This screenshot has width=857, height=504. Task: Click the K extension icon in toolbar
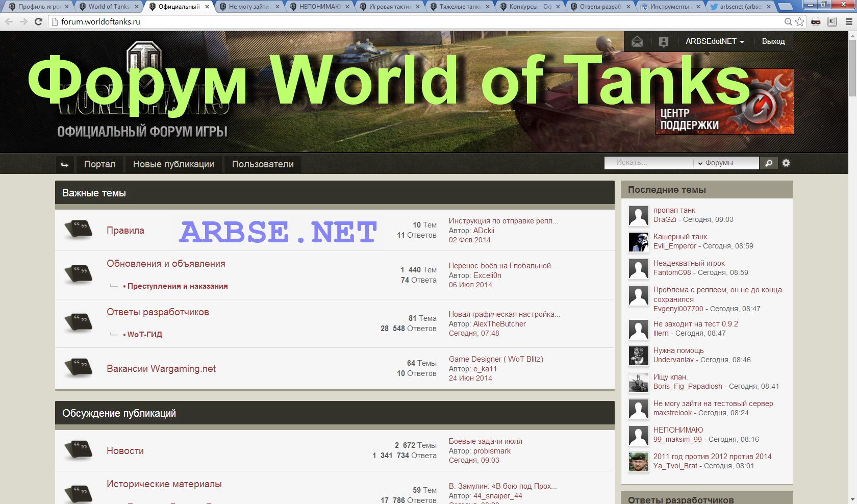tap(832, 21)
